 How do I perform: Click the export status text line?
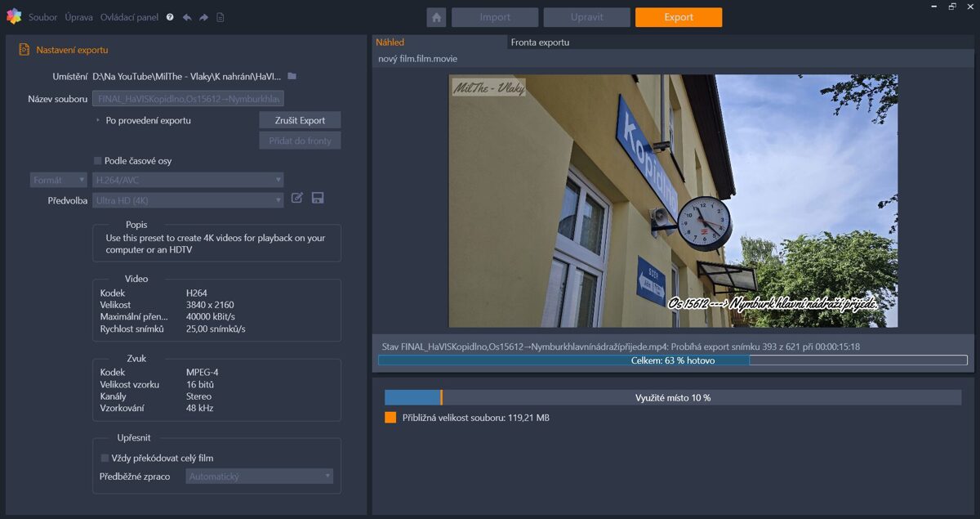pos(621,347)
